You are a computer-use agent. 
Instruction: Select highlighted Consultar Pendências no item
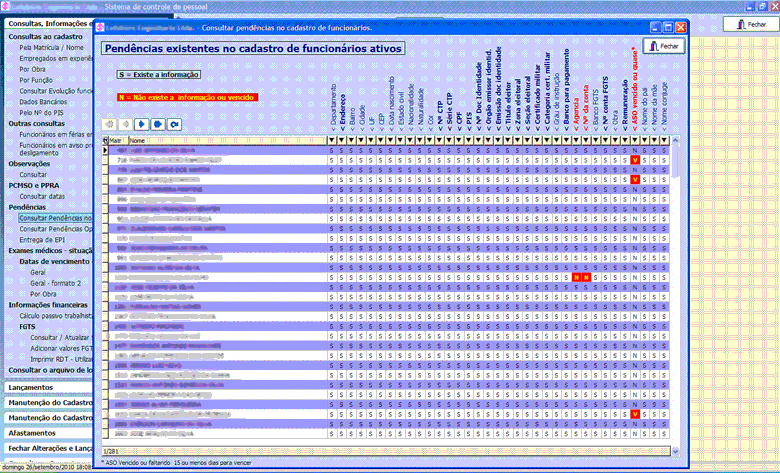pos(55,218)
